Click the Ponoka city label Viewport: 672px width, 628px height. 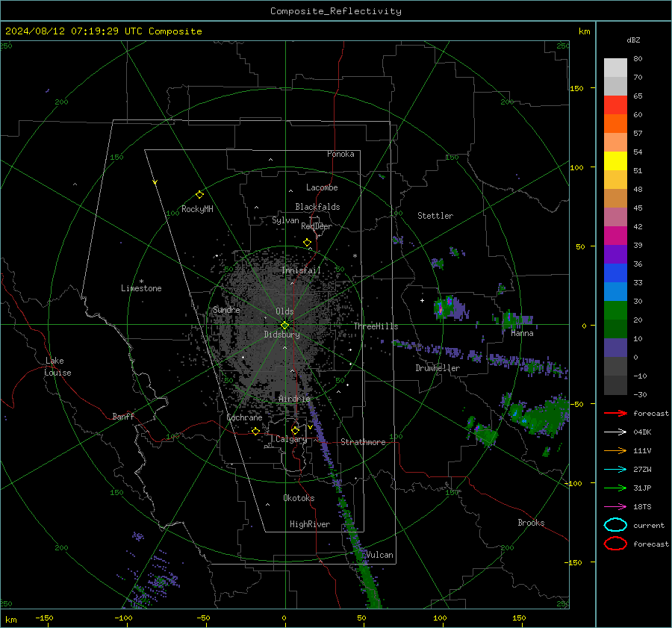coord(340,154)
